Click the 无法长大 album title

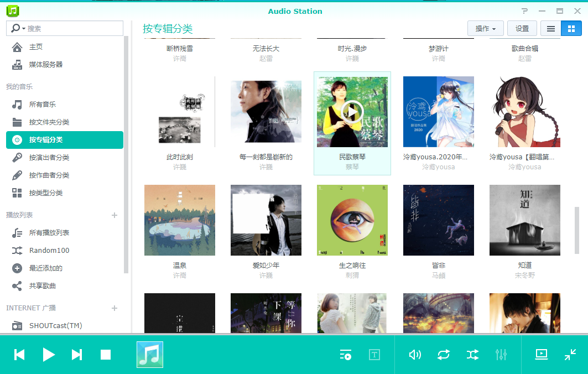click(x=266, y=48)
